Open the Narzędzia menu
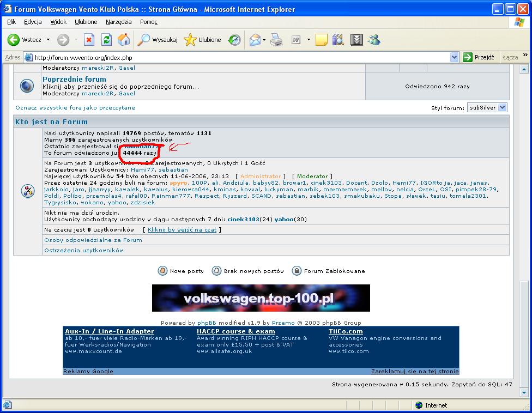Viewport: 532px width, 413px height. pos(119,22)
